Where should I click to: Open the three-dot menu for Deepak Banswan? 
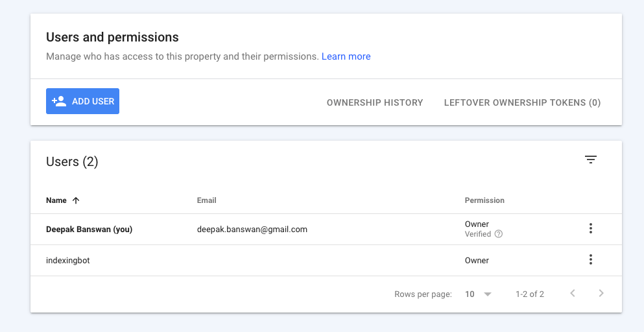point(590,228)
